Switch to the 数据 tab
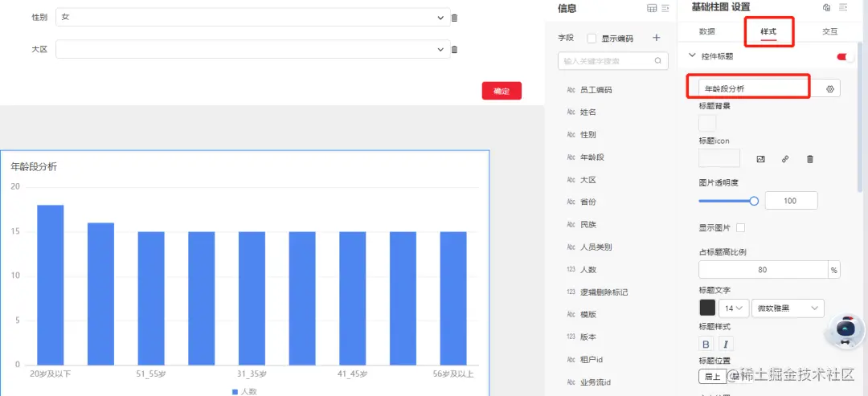The image size is (868, 396). (x=707, y=31)
